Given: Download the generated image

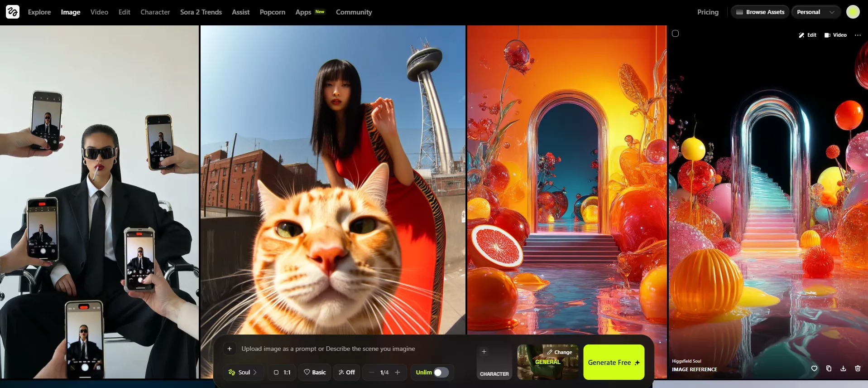Looking at the screenshot, I should [x=843, y=369].
